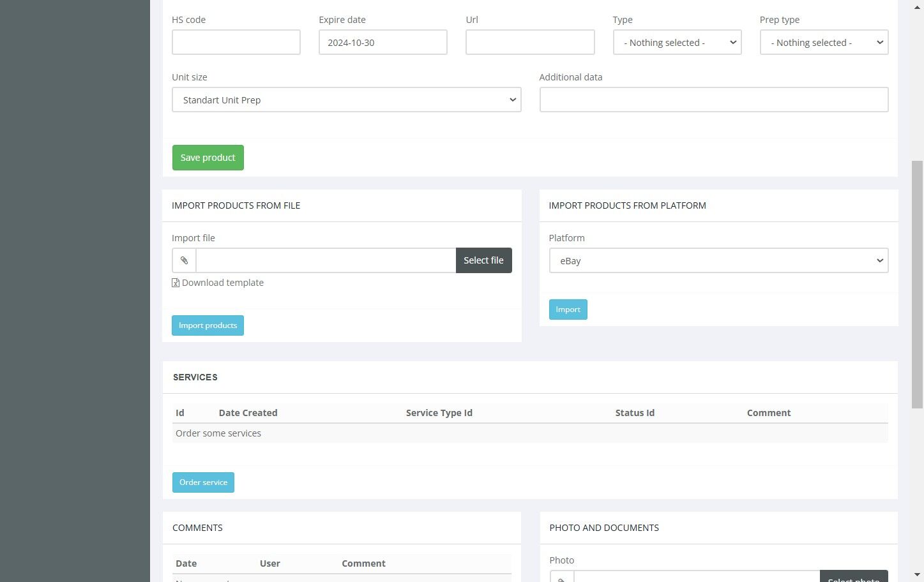Open the Platform dropdown showing eBay

coord(718,260)
